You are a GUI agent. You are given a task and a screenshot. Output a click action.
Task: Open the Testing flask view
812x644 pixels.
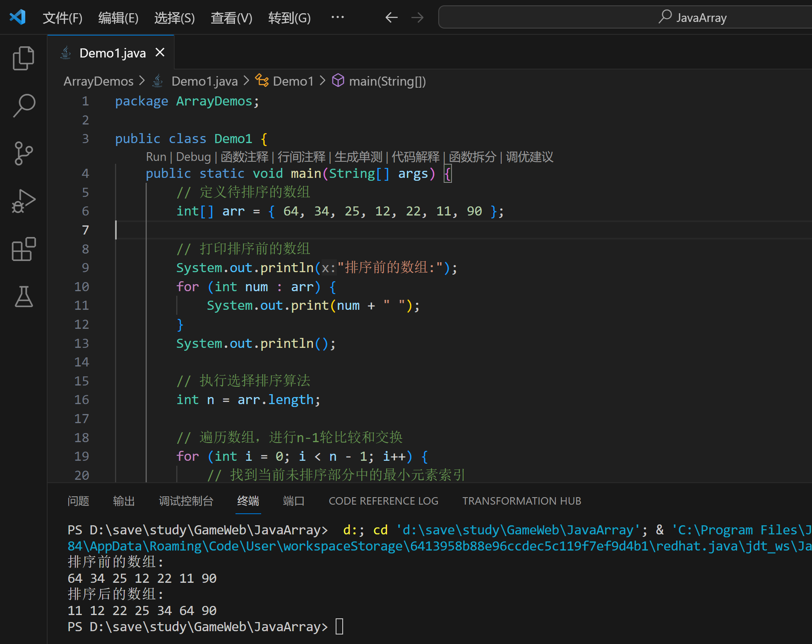point(24,297)
